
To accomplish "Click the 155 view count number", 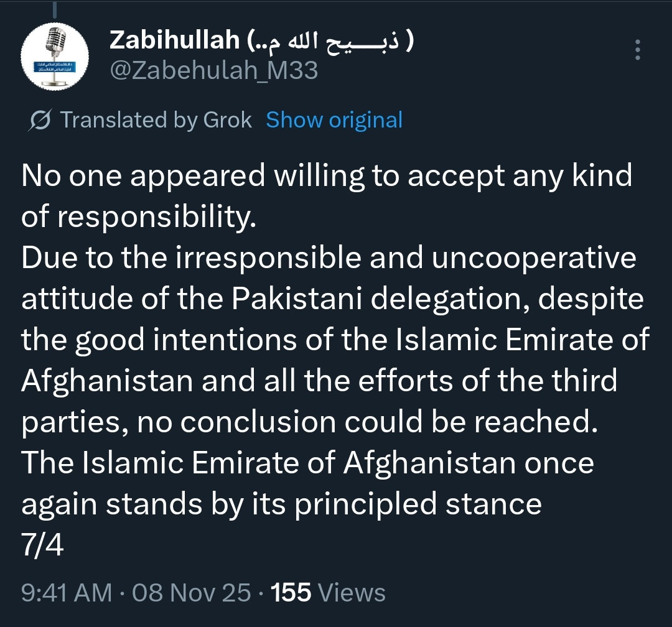I will point(291,593).
